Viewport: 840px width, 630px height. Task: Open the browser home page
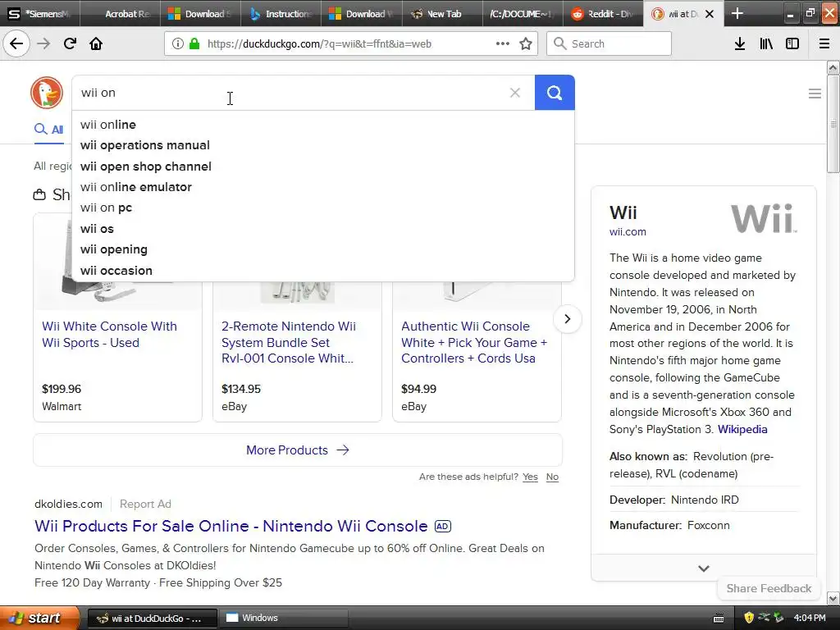96,43
